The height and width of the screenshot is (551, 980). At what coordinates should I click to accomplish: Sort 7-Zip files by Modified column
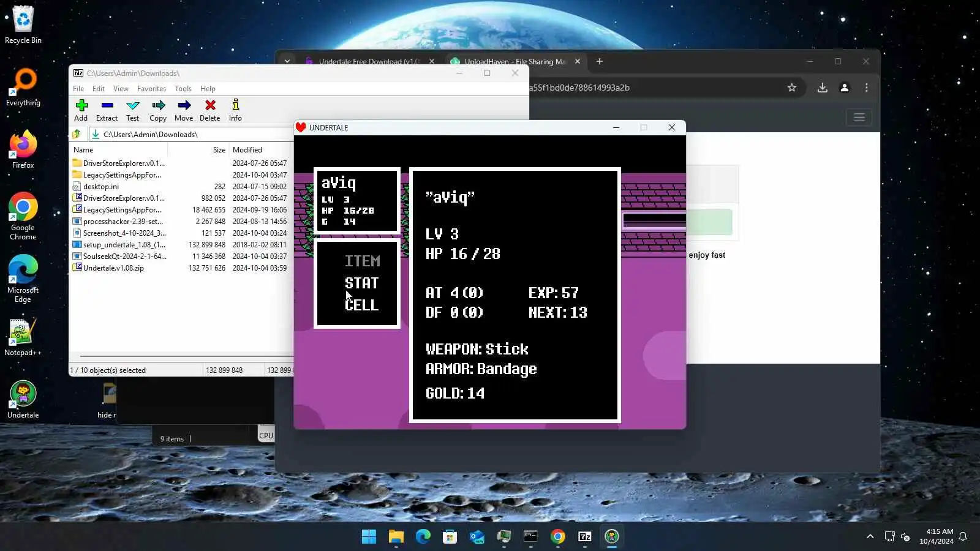[247, 150]
